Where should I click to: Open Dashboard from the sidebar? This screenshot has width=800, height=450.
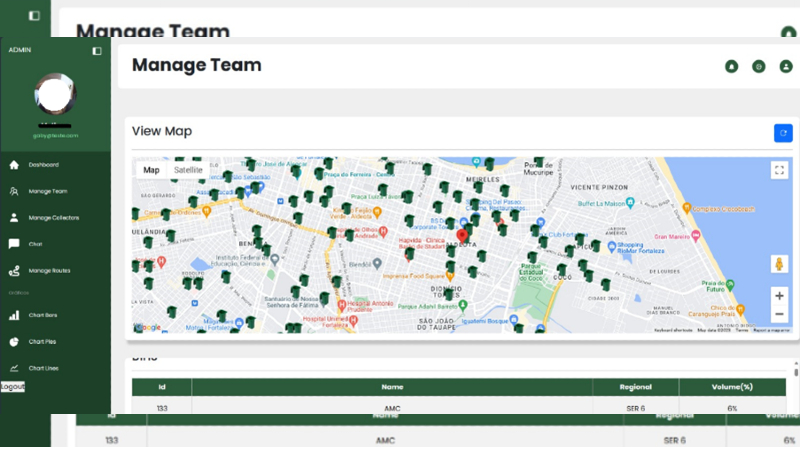(x=42, y=164)
